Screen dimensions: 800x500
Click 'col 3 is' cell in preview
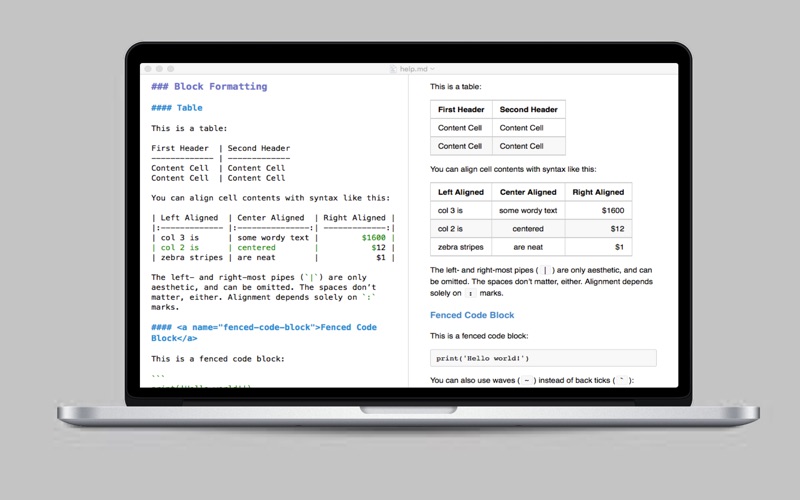(x=461, y=210)
